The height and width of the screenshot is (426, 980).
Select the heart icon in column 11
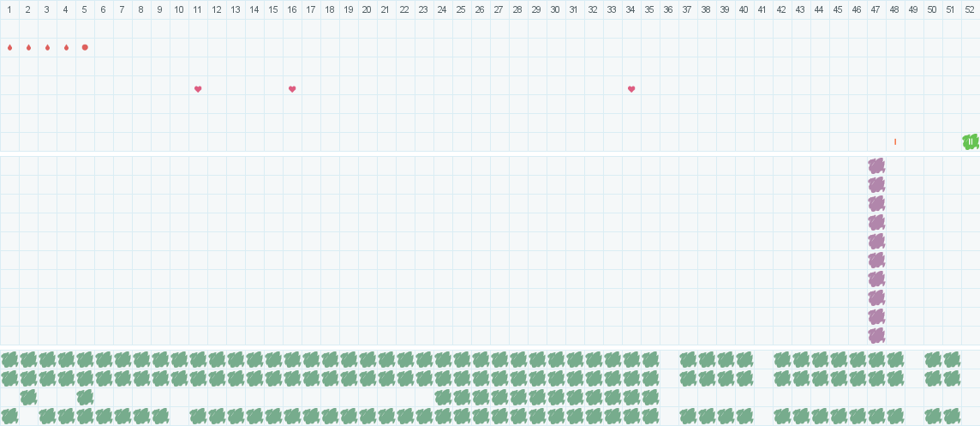click(x=198, y=89)
